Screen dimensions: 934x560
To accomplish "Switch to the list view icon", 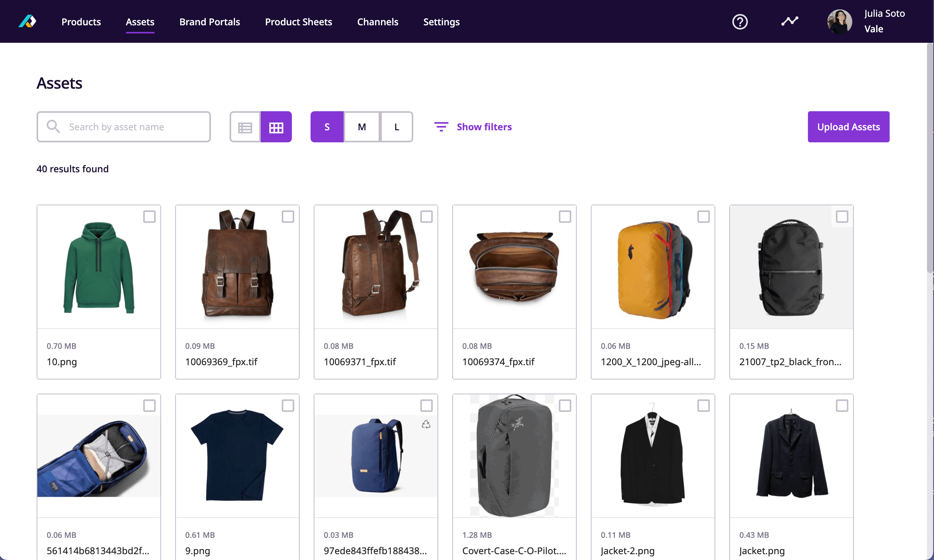I will pos(245,127).
